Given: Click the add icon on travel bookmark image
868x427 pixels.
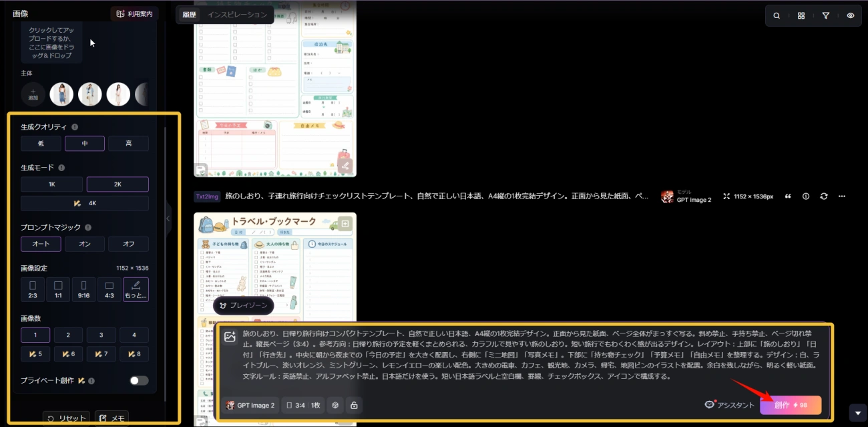Looking at the screenshot, I should [x=345, y=223].
